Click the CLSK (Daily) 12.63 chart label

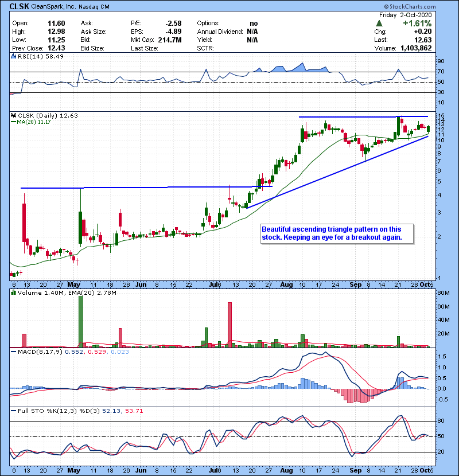pyautogui.click(x=48, y=116)
